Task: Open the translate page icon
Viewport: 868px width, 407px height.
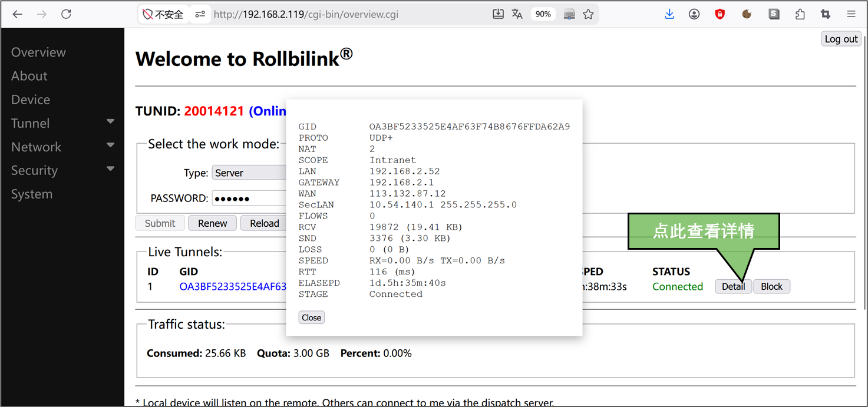Action: tap(517, 14)
